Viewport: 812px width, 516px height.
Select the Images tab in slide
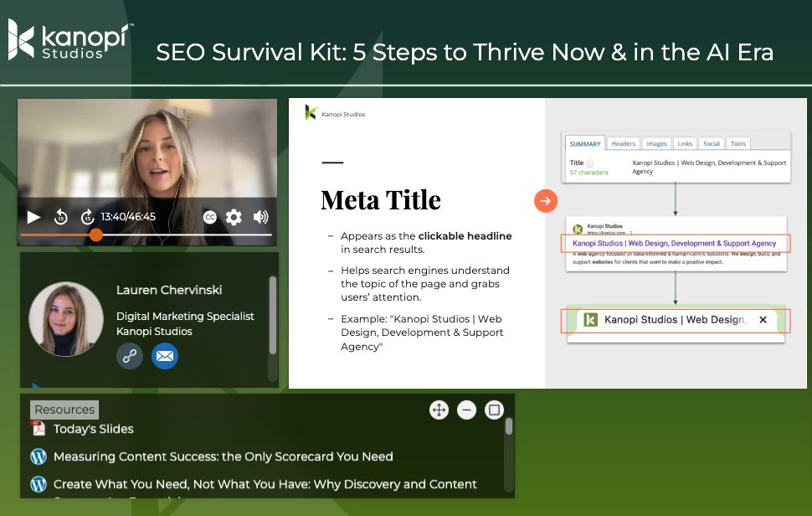tap(656, 143)
